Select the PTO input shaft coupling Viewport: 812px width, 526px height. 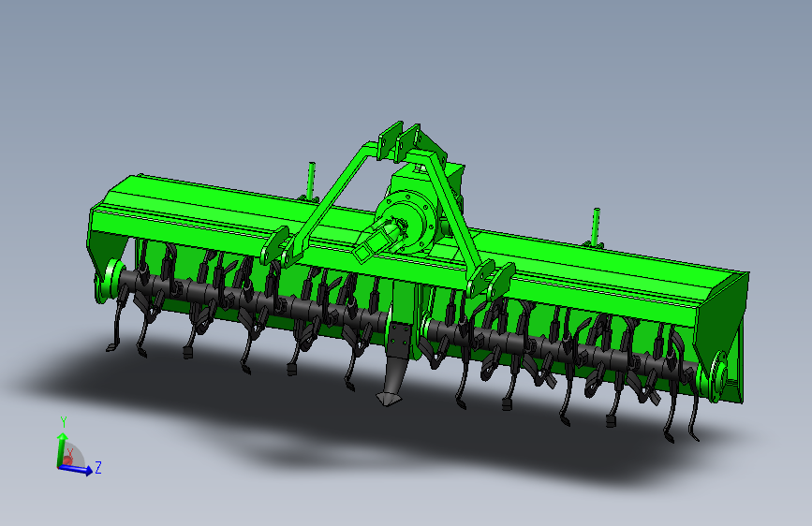coord(378,241)
